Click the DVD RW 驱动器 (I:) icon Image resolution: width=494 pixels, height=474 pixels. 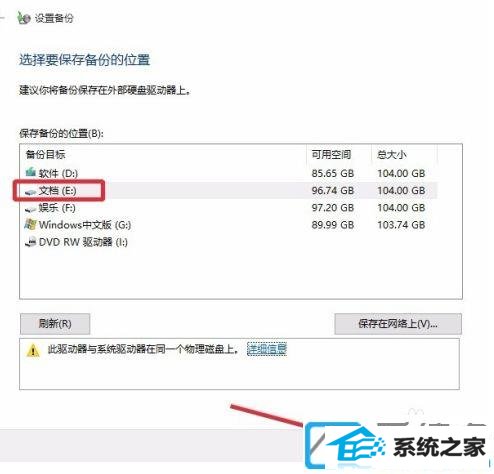[31, 242]
